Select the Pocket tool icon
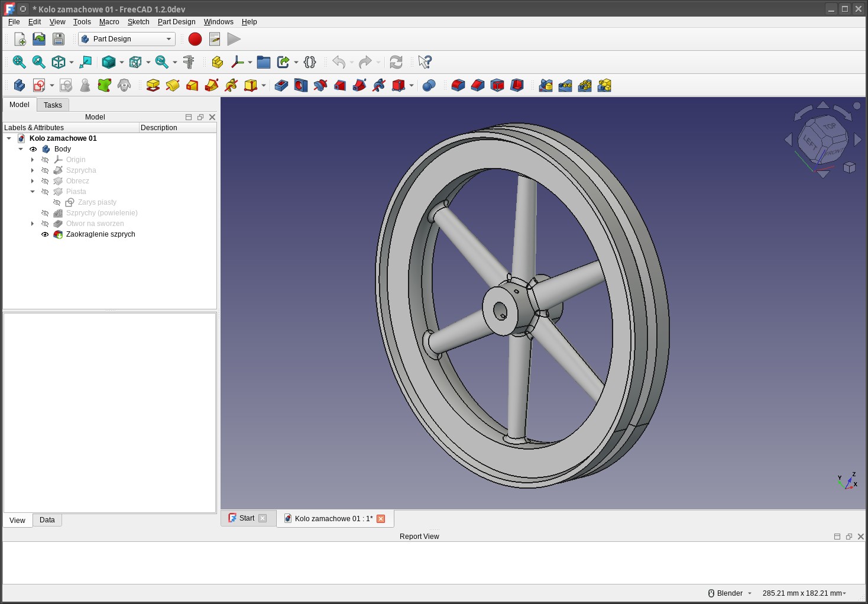 point(281,86)
